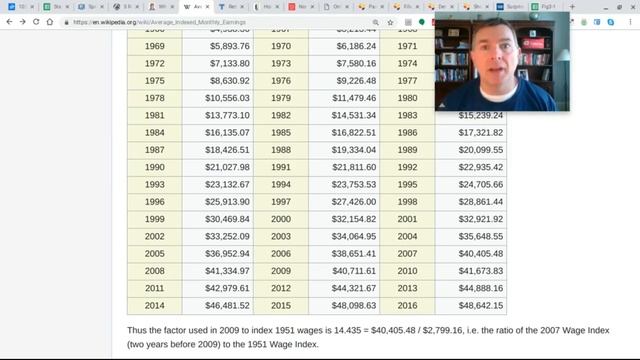
Task: Click the $10,556.03 value
Action: (227, 98)
